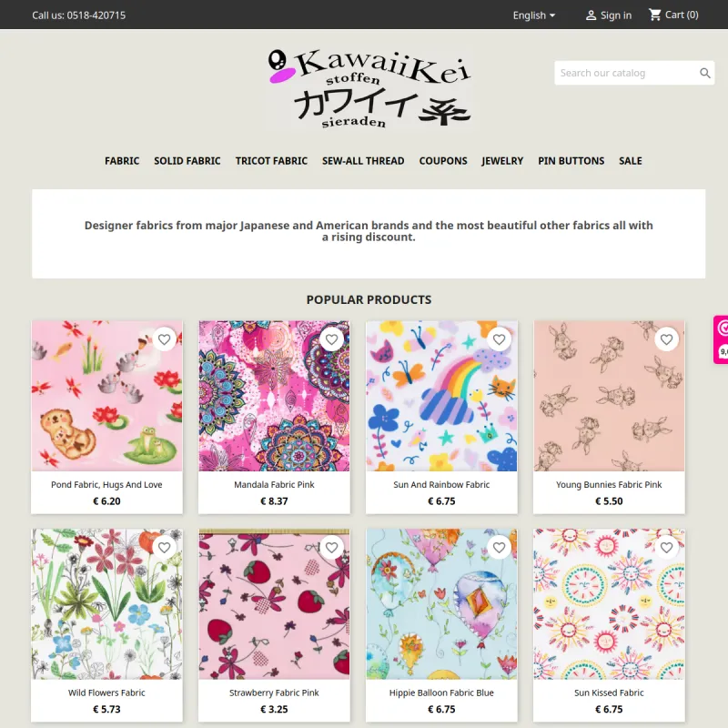
Task: Open the shopping cart icon
Action: 654,15
